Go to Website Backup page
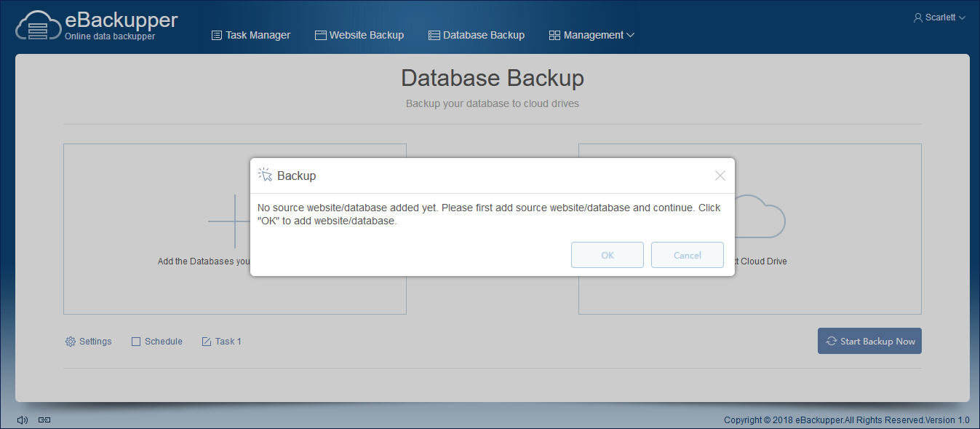This screenshot has height=429, width=980. [359, 35]
